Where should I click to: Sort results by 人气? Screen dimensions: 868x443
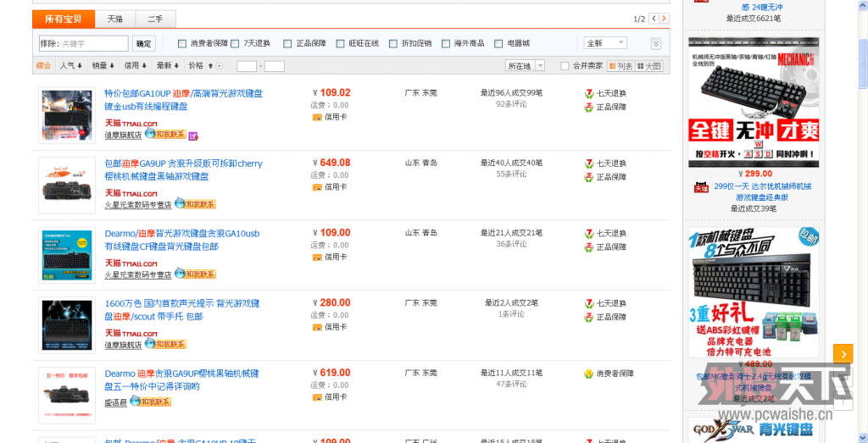pyautogui.click(x=71, y=66)
